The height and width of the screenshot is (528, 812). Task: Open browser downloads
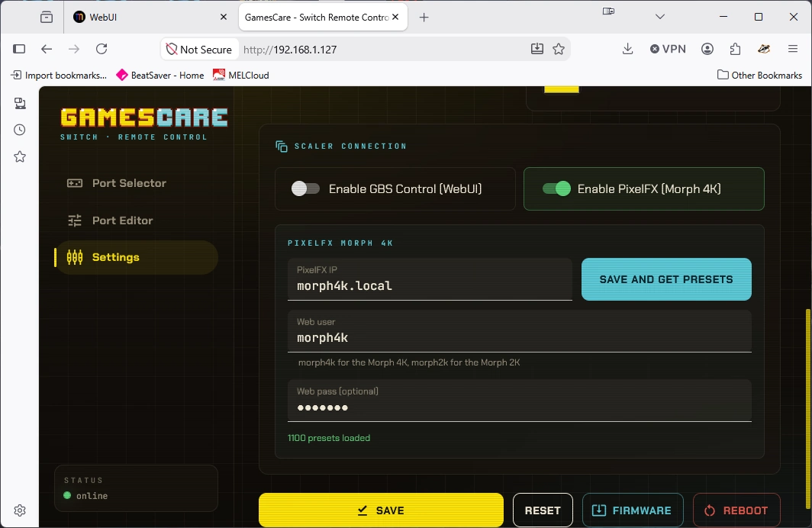627,49
